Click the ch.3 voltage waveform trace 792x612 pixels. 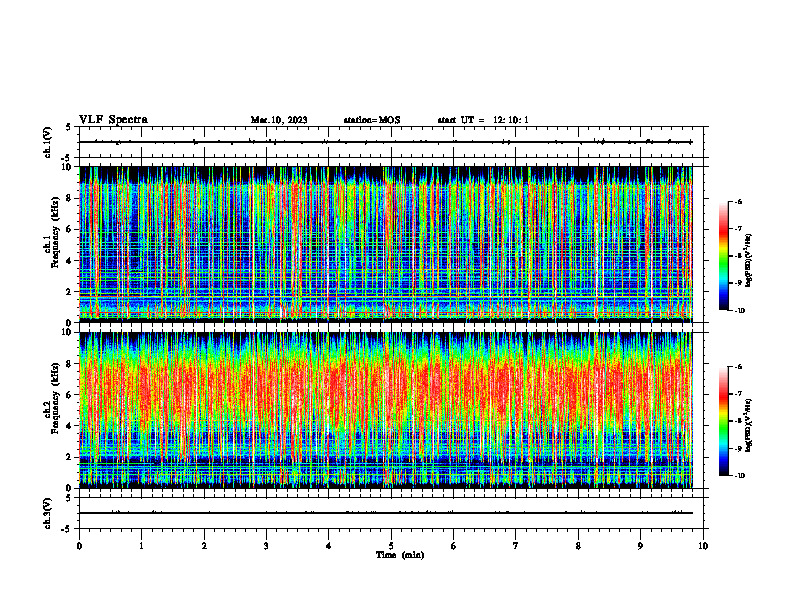(385, 513)
